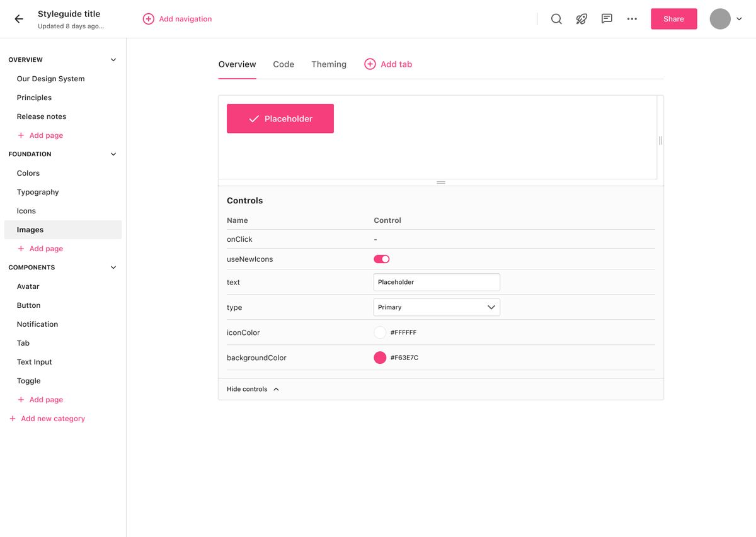
Task: Open the Button component page
Action: point(28,305)
